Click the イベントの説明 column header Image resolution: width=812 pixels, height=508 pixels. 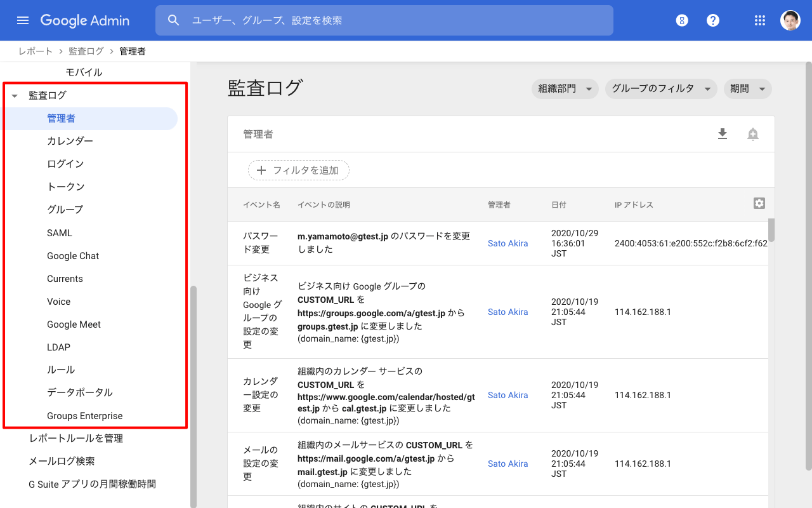coord(324,204)
